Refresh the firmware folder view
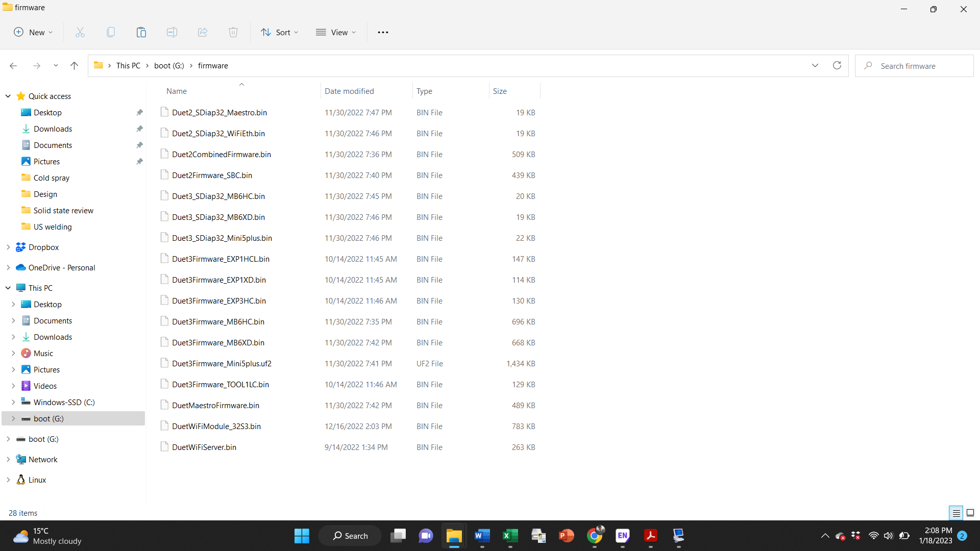 click(837, 65)
